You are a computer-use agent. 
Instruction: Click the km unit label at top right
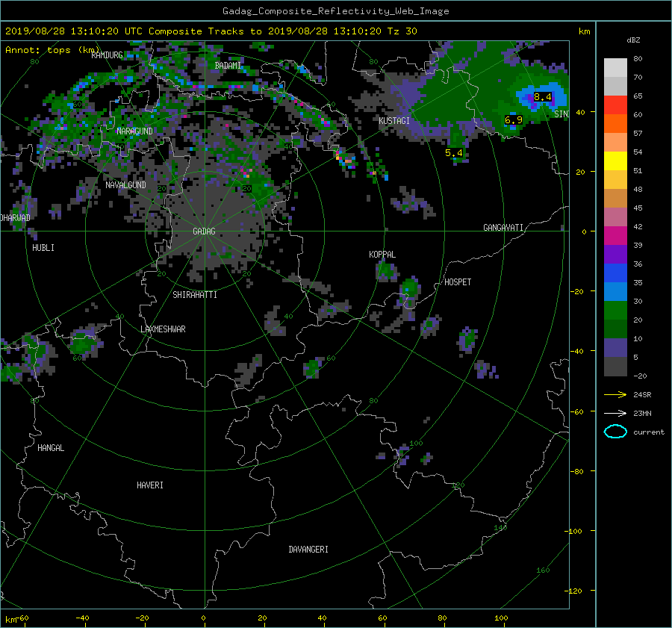[x=584, y=31]
